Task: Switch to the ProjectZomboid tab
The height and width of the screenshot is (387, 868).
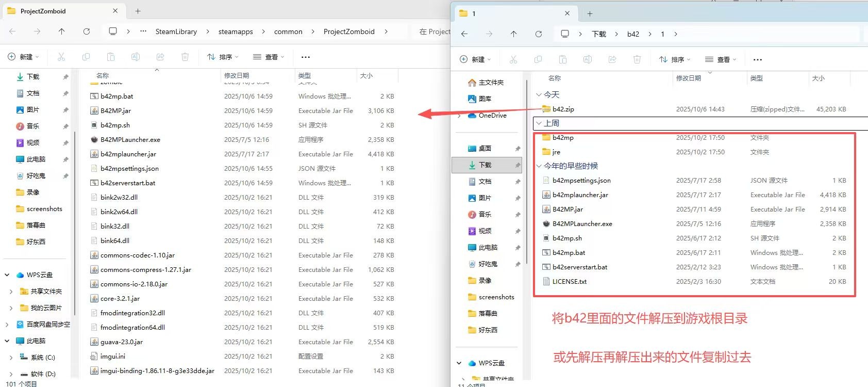Action: click(43, 11)
